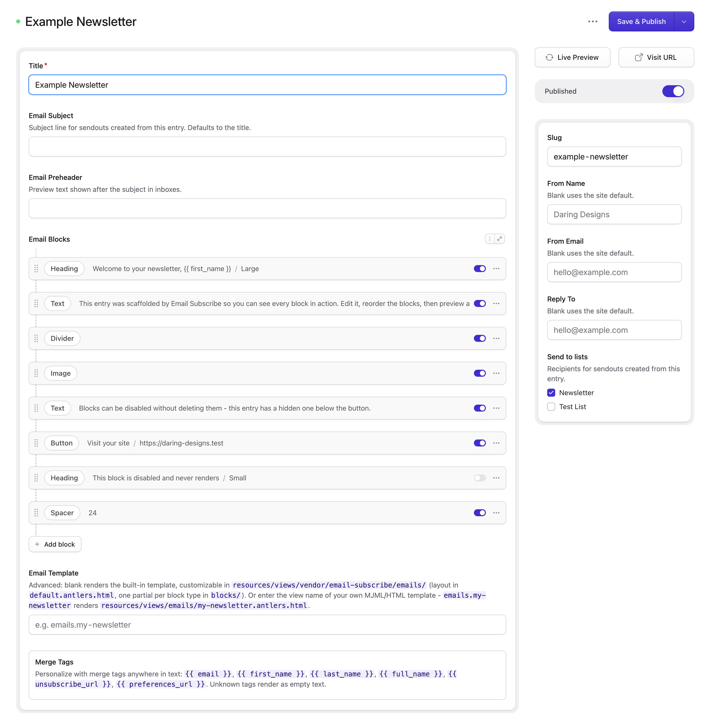The width and height of the screenshot is (707, 728).
Task: Click the 'default.antlers.html' code text
Action: coord(71,595)
